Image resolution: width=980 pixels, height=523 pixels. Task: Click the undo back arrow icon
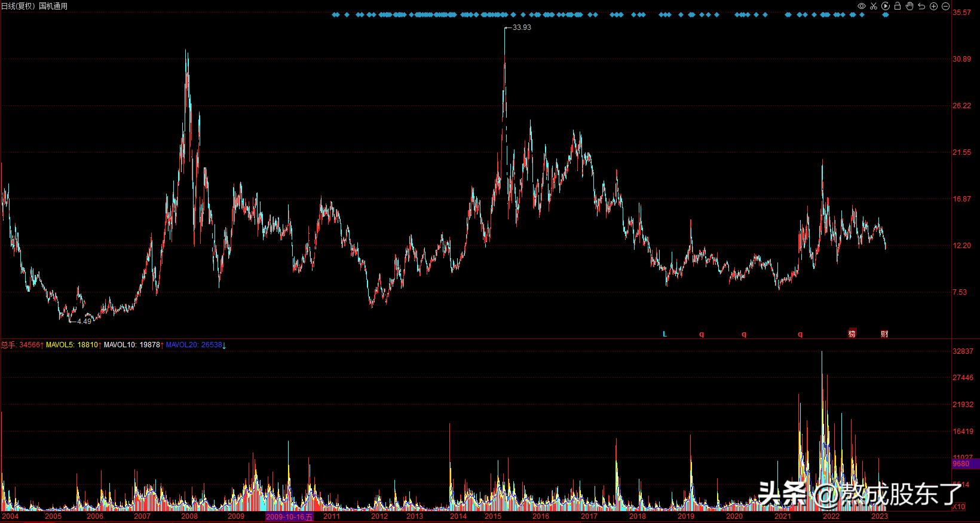pyautogui.click(x=921, y=6)
